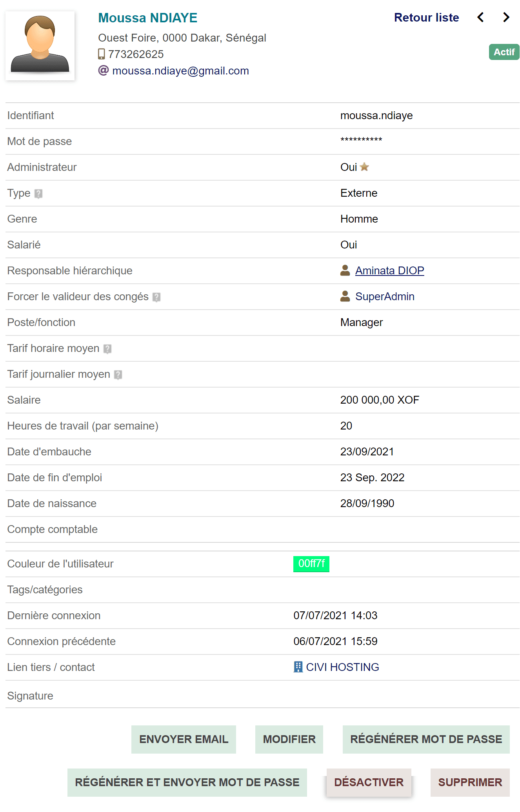Open Aminata DIOP's profile link
Viewport: 520px width, 812px height.
pos(389,270)
